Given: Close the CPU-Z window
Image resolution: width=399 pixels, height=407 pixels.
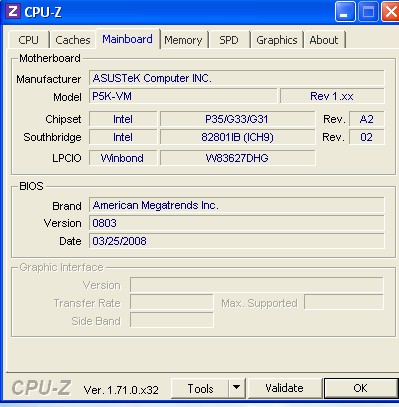Looking at the screenshot, I should coord(390,12).
